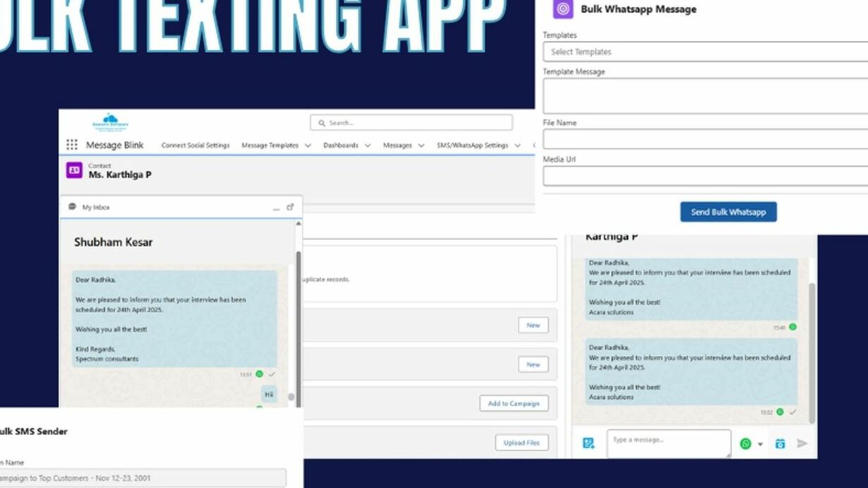Click the Upload Files button
The image size is (868, 488).
click(522, 443)
